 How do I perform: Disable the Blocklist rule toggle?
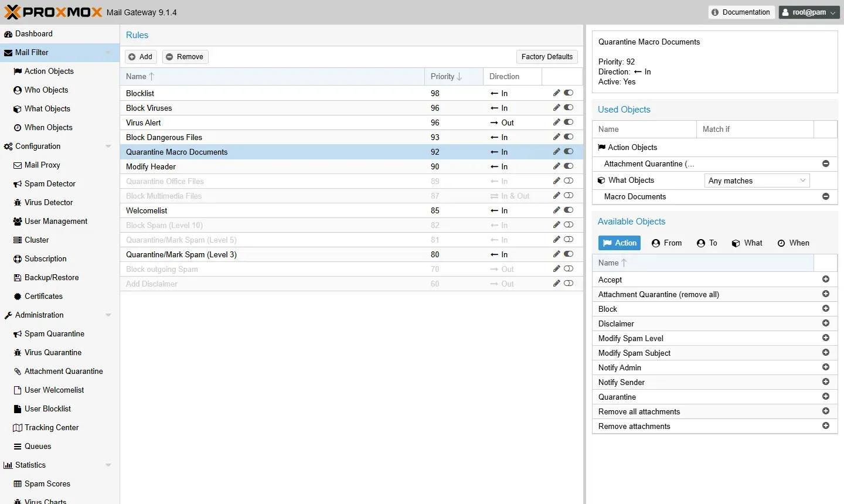point(569,93)
